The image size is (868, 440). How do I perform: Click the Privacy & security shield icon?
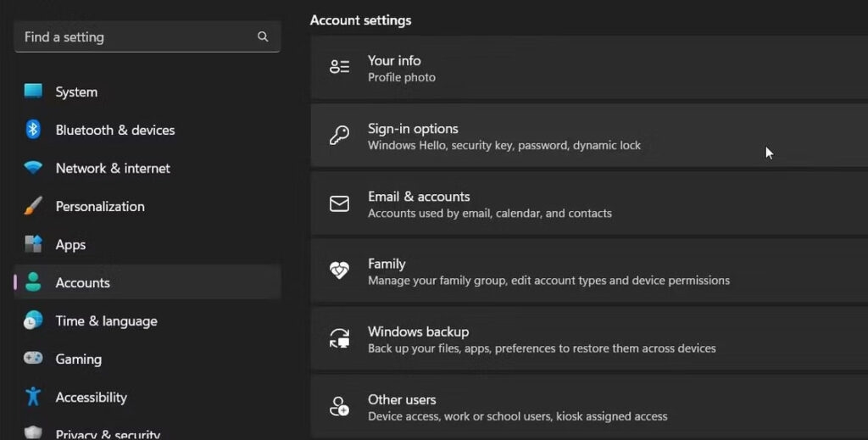(33, 433)
